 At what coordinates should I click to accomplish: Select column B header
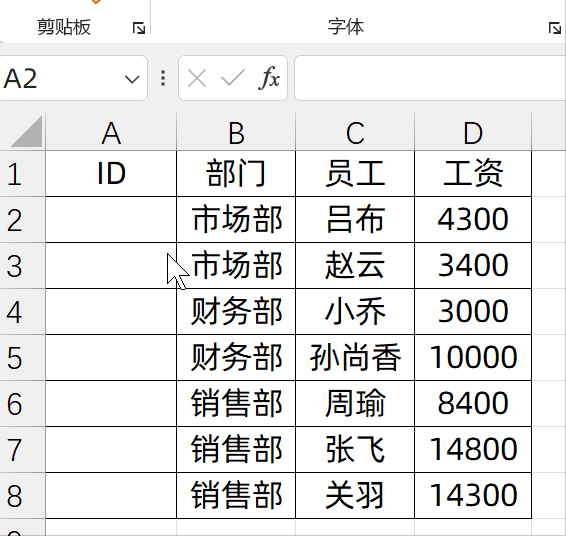(236, 132)
